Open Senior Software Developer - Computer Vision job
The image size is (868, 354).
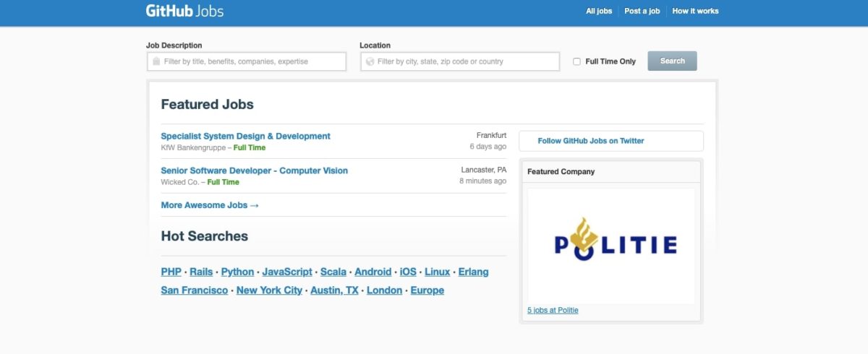[x=254, y=170]
